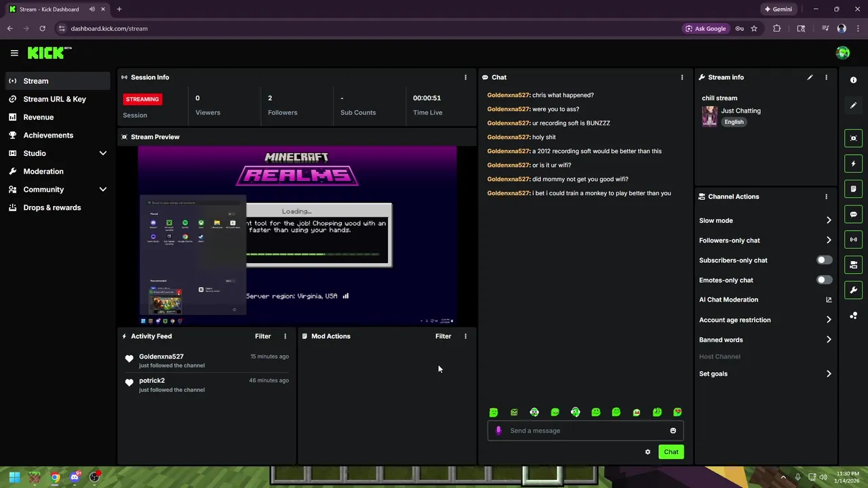The image size is (868, 488).
Task: Open Achievements in sidebar
Action: pyautogui.click(x=58, y=135)
